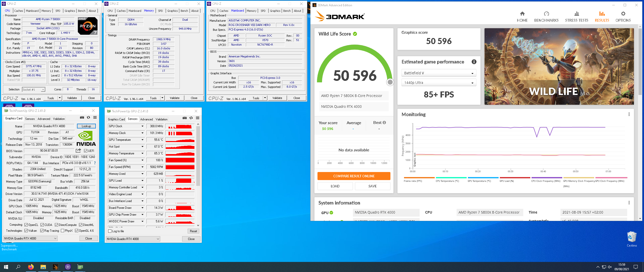Open Recycle Bin Cestino on desktop
This screenshot has width=644, height=272.
632,239
